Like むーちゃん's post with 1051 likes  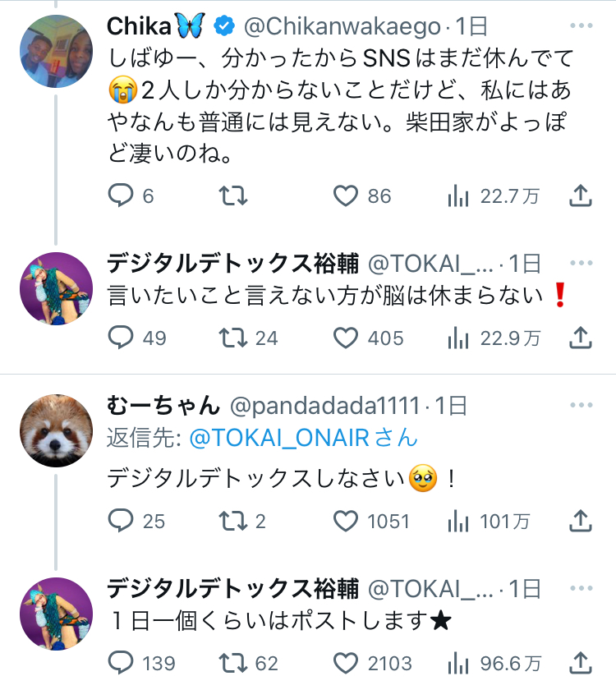point(347,521)
